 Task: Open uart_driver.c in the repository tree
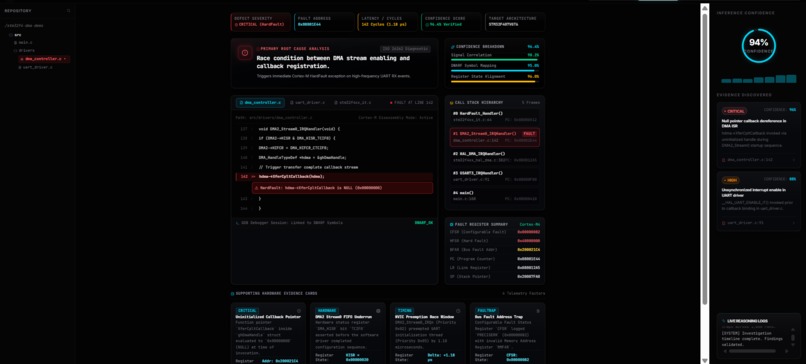pos(36,67)
